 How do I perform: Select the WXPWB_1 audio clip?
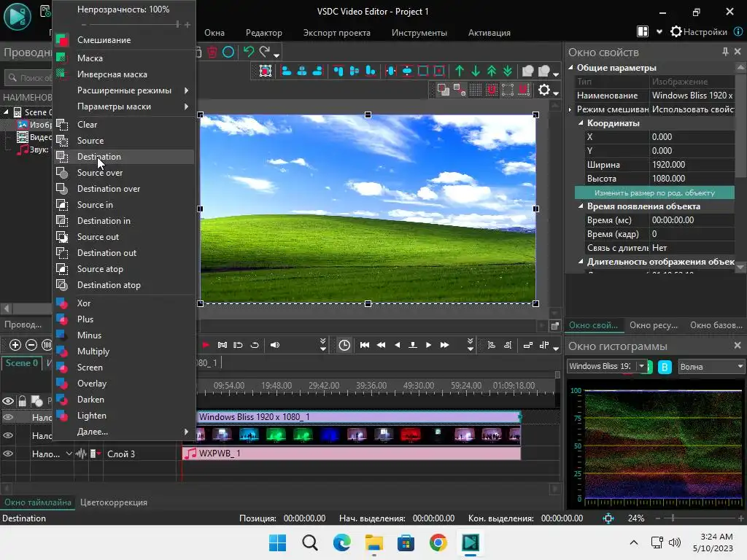352,454
